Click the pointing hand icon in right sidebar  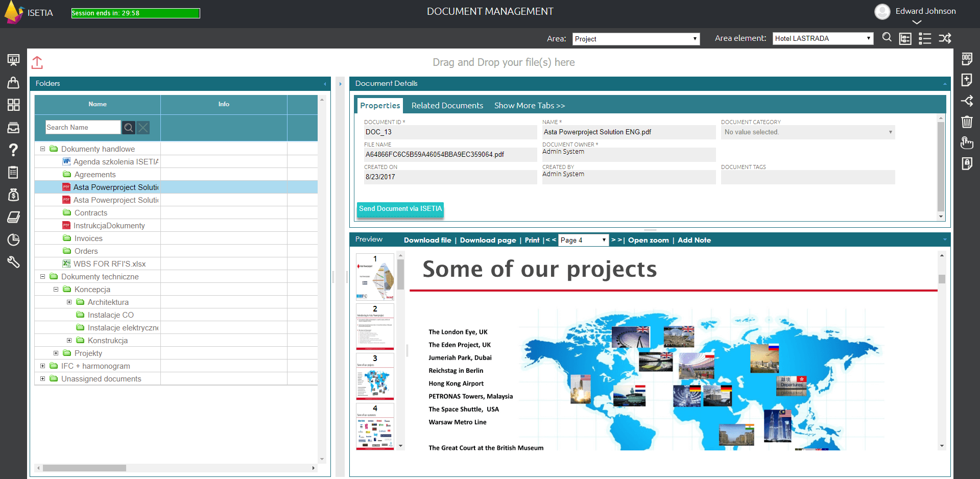click(967, 142)
